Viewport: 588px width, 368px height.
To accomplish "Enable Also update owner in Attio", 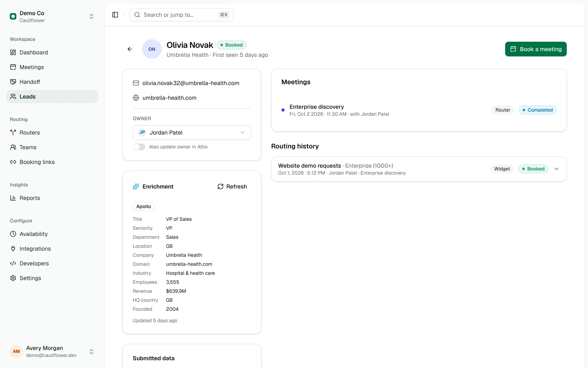I will point(139,147).
